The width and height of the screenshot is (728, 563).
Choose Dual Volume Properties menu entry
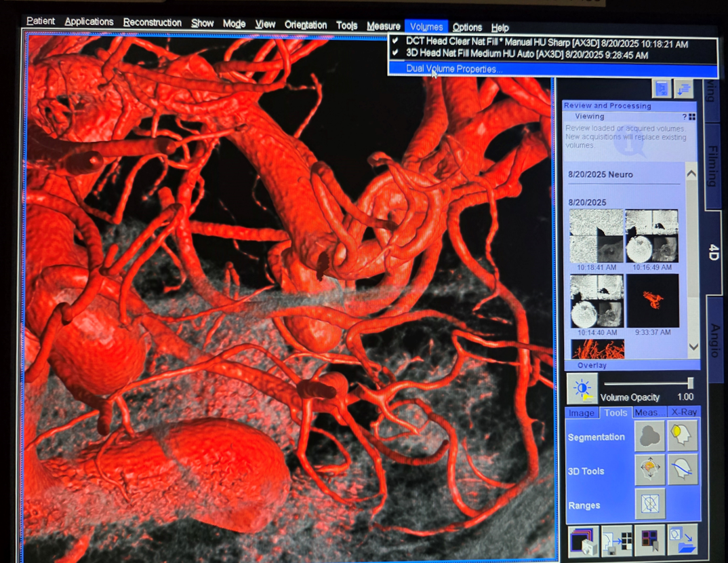(454, 69)
